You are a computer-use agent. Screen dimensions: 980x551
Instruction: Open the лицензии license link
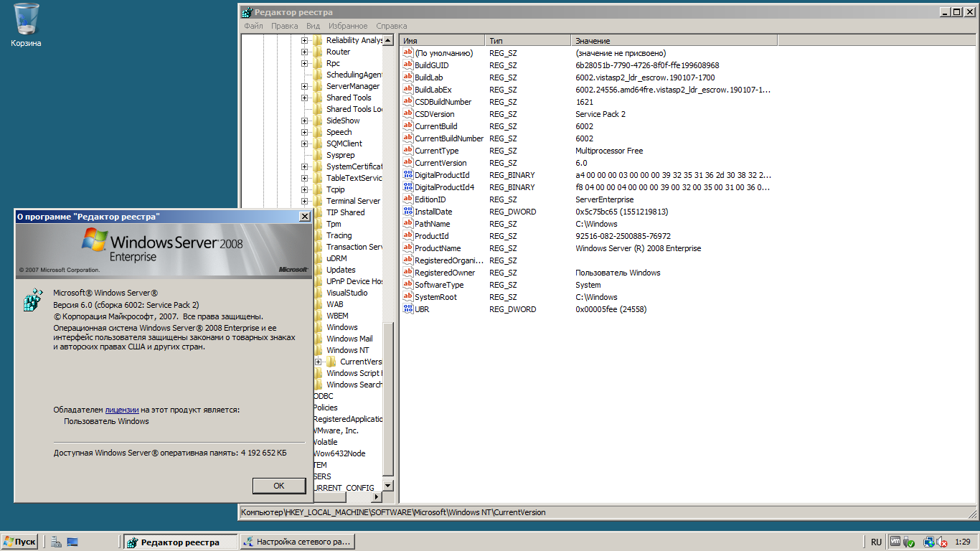(121, 410)
